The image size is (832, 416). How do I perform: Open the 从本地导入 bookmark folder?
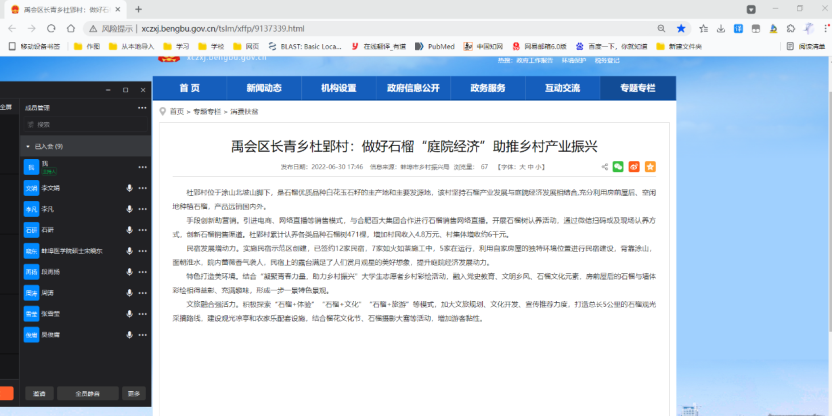[x=131, y=46]
